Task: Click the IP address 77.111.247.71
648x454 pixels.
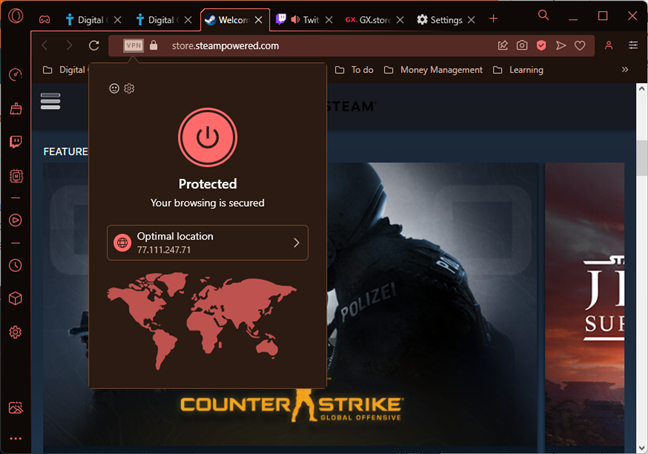Action: 164,250
